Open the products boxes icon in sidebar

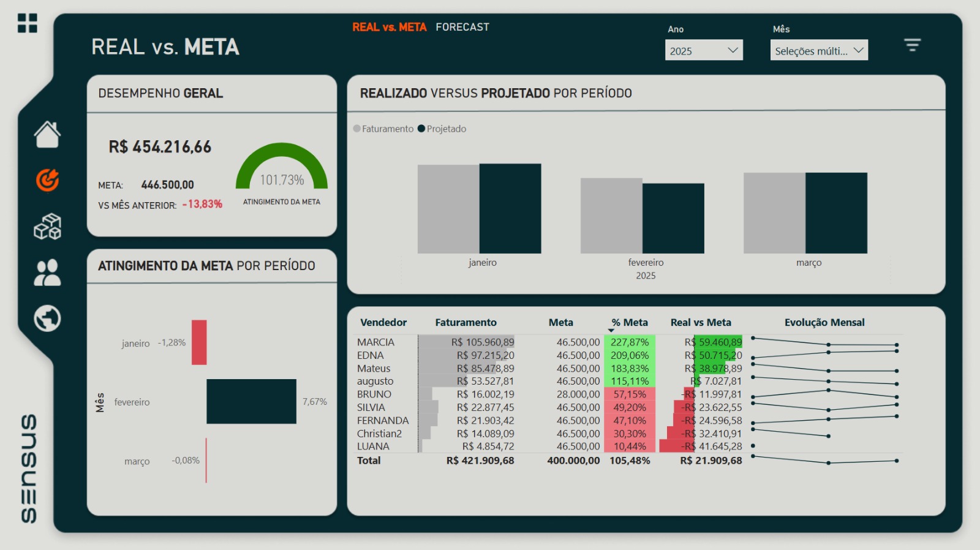tap(47, 227)
